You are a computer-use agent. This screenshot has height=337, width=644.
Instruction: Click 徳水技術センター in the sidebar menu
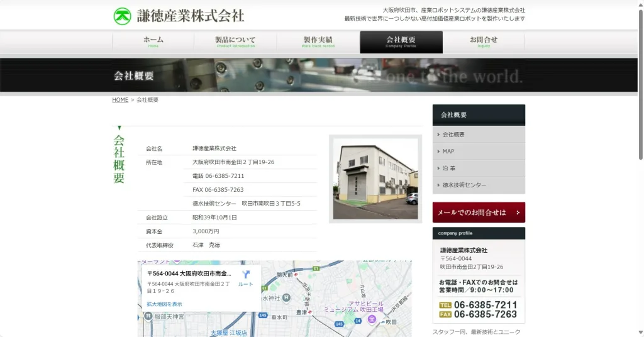479,185
